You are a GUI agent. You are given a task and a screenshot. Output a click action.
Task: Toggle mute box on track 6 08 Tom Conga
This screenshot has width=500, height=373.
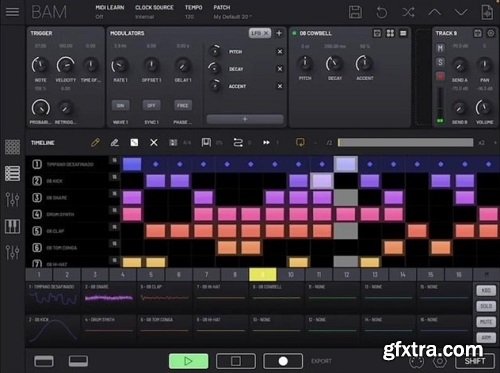click(x=114, y=243)
